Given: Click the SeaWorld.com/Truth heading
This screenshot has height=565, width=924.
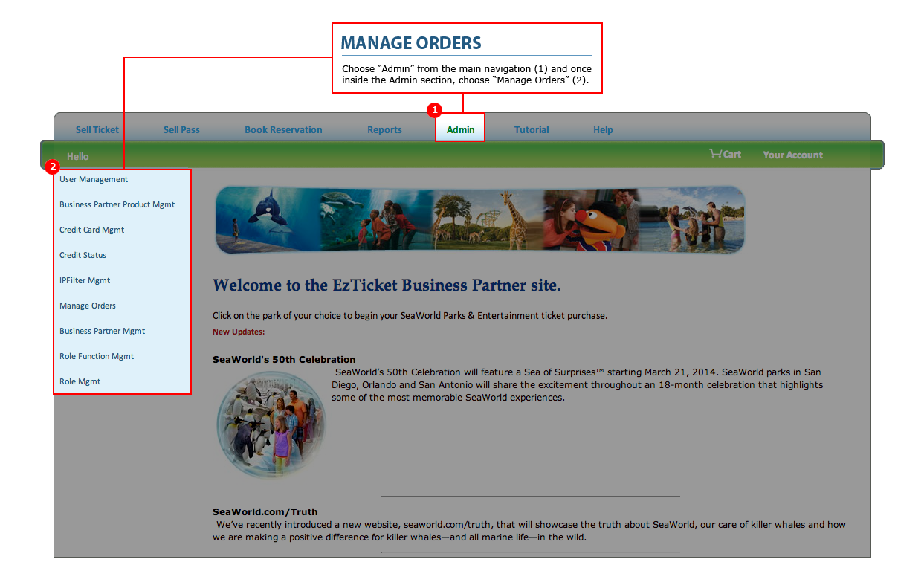Looking at the screenshot, I should [265, 511].
